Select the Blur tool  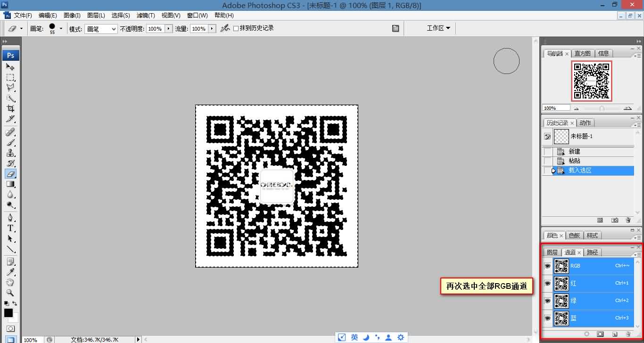click(10, 194)
